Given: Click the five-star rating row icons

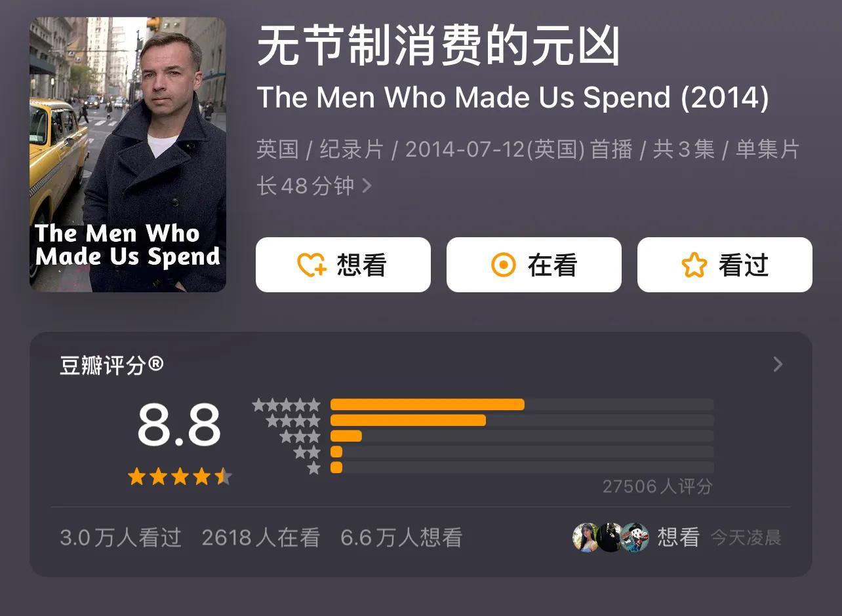Looking at the screenshot, I should 287,405.
